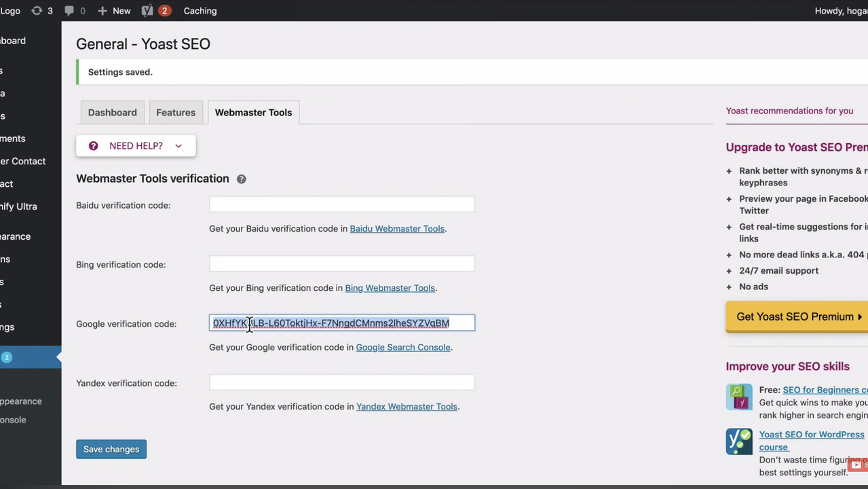Image resolution: width=868 pixels, height=489 pixels.
Task: Switch to the Features tab
Action: [x=176, y=113]
